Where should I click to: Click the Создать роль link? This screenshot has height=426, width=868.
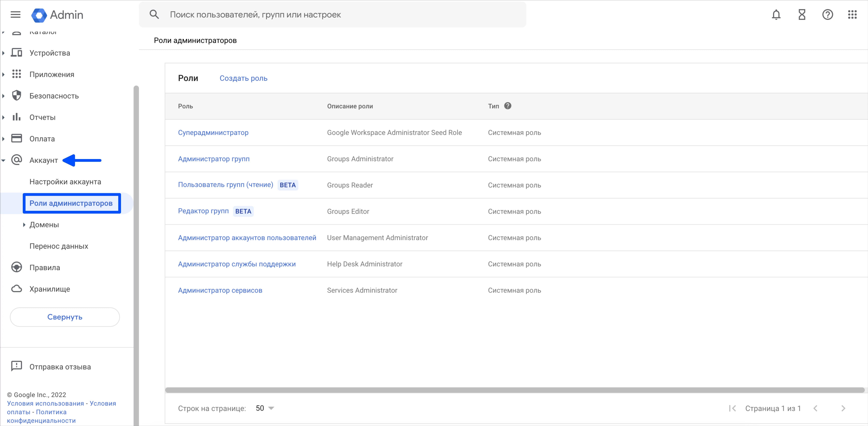[x=243, y=78]
